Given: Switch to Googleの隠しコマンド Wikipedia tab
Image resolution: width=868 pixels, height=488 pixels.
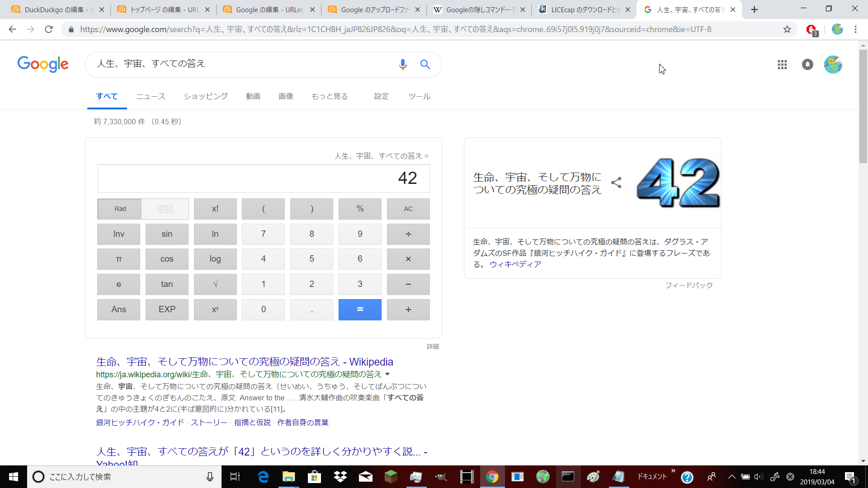Looking at the screenshot, I should pos(479,9).
